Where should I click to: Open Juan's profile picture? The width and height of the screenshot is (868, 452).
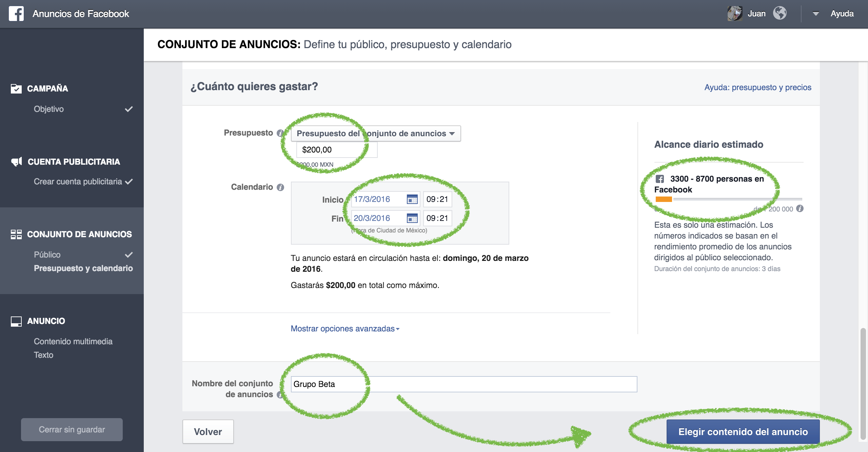(x=735, y=14)
